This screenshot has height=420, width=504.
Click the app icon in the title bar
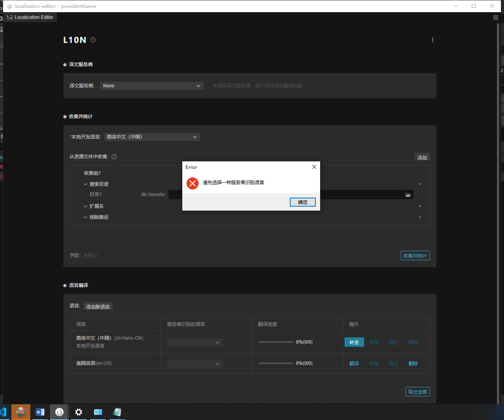tap(9, 6)
